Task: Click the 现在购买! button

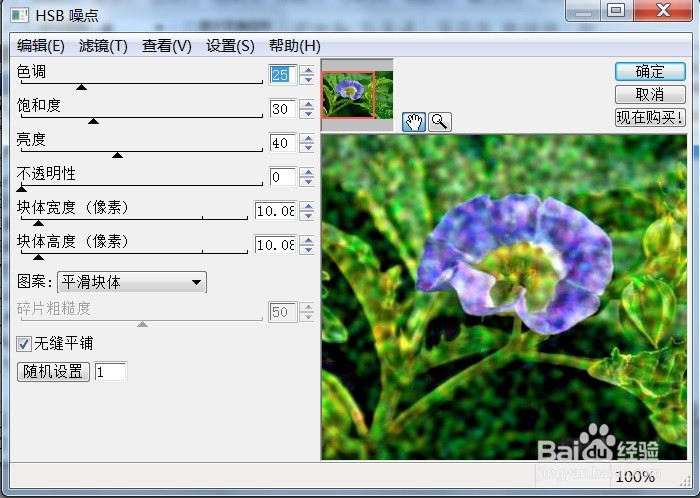Action: click(x=650, y=118)
